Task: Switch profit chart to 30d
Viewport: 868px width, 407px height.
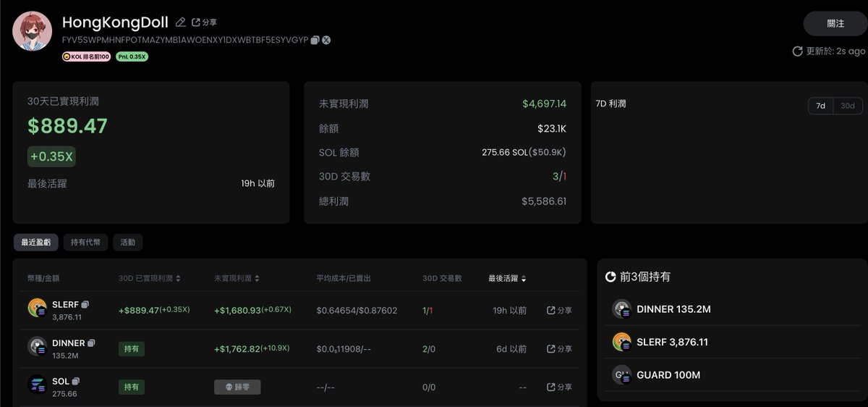Action: (x=848, y=106)
